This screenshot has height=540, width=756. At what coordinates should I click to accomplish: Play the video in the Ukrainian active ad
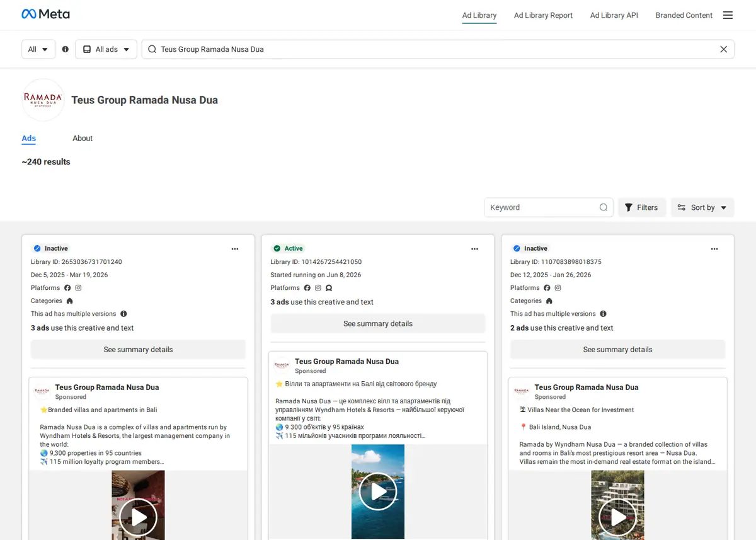tap(378, 491)
